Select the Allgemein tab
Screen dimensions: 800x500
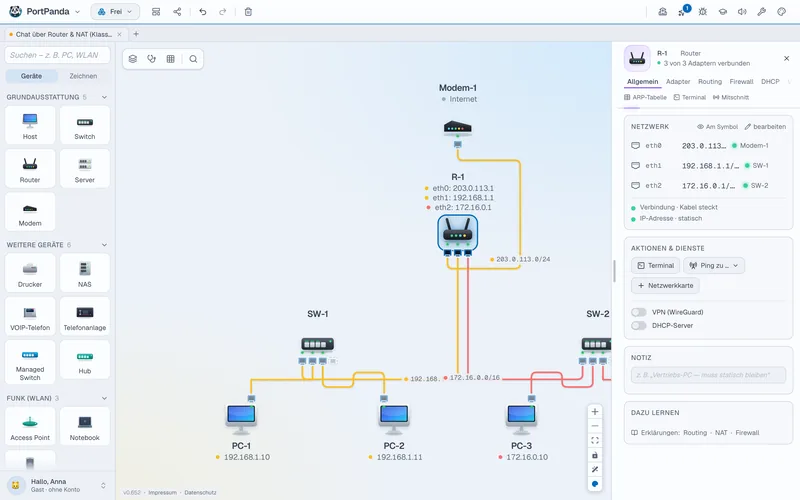642,82
